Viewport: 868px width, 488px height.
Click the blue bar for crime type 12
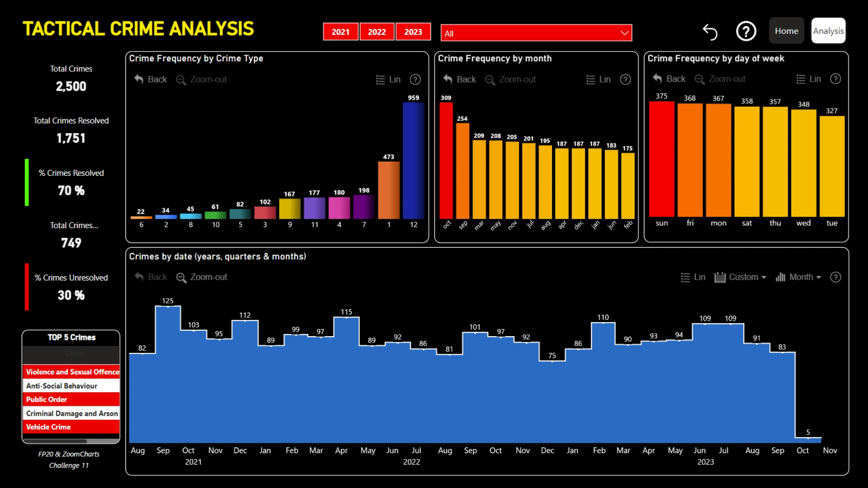[x=413, y=160]
